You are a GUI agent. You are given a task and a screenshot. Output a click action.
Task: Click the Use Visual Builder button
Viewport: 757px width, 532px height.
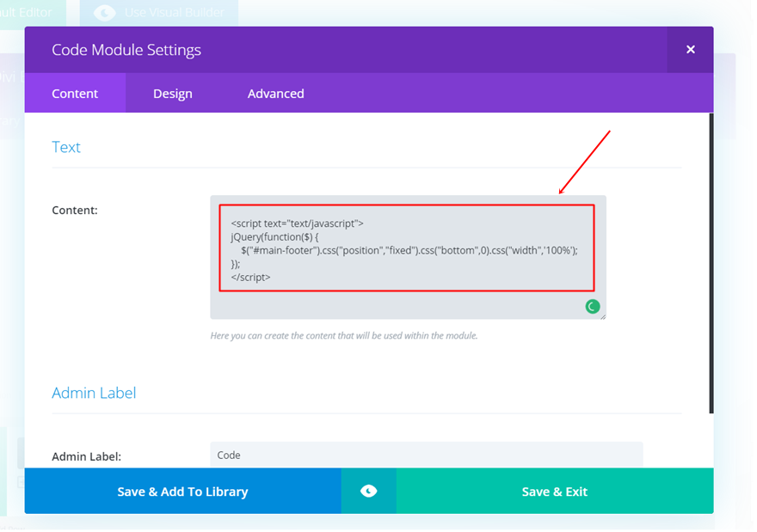(x=159, y=13)
